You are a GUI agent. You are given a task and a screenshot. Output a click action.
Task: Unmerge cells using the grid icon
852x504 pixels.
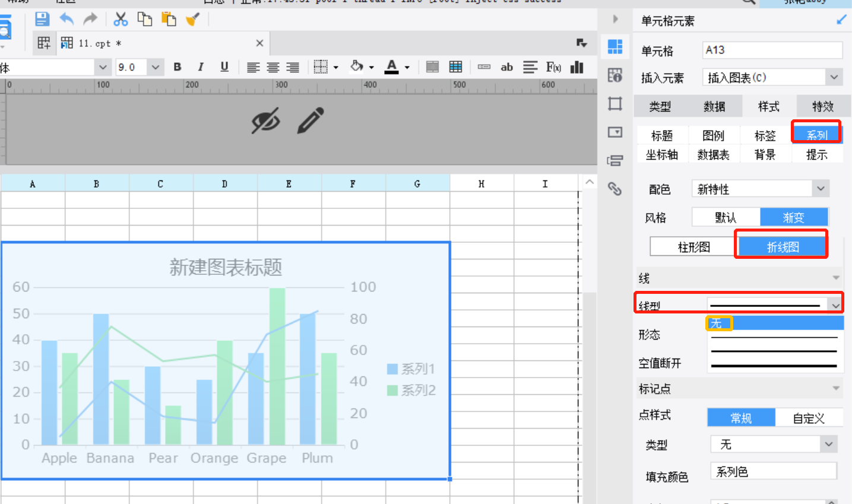[x=456, y=67]
